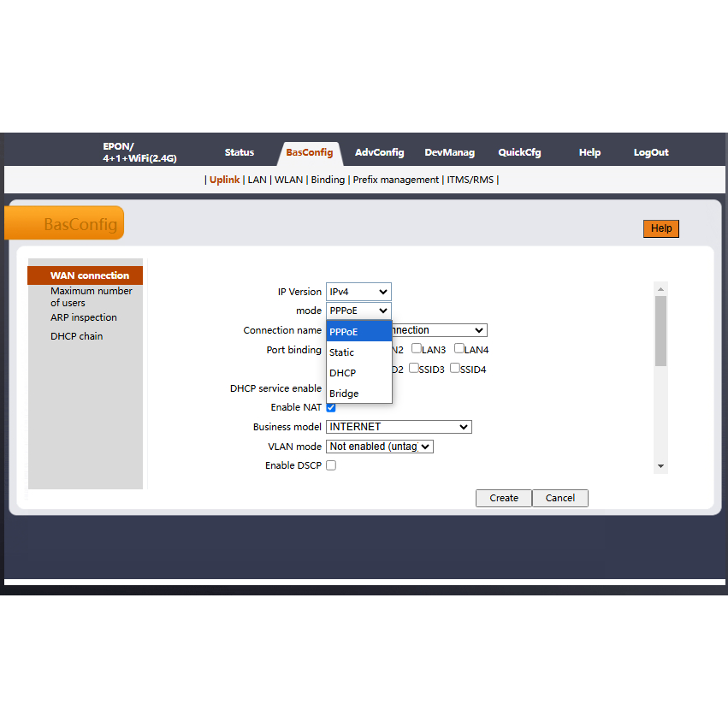Toggle the Enable DSCP checkbox
This screenshot has height=728, width=728.
click(331, 465)
